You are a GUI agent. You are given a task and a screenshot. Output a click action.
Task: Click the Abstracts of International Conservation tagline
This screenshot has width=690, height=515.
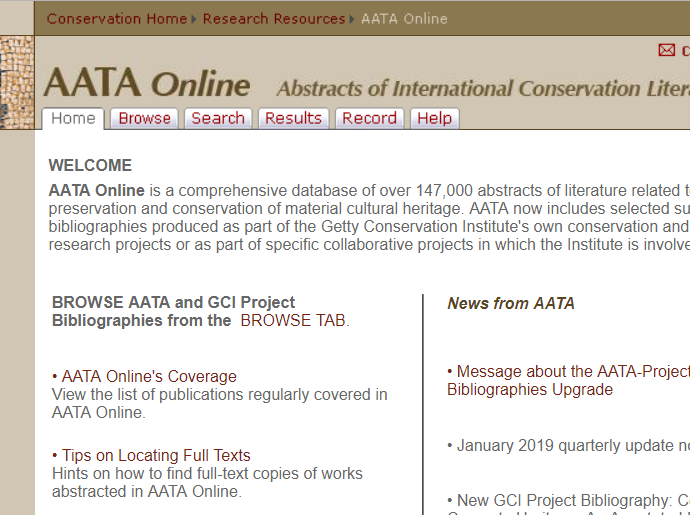[483, 88]
